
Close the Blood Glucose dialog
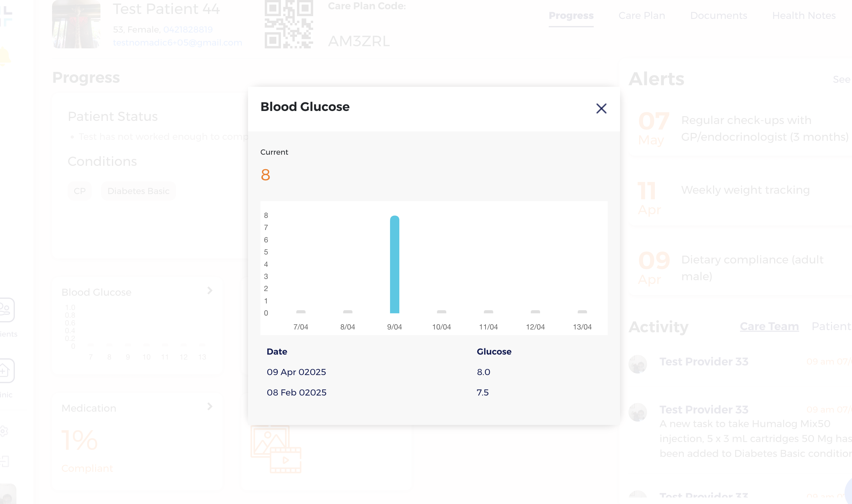601,109
